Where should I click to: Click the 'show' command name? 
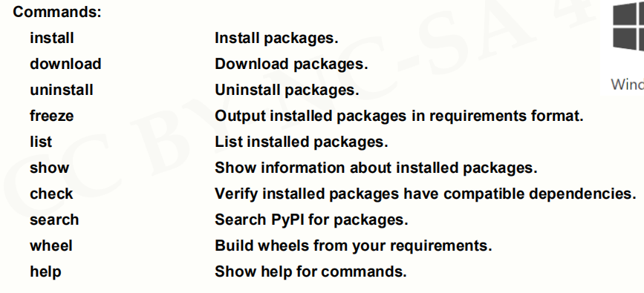tap(49, 168)
